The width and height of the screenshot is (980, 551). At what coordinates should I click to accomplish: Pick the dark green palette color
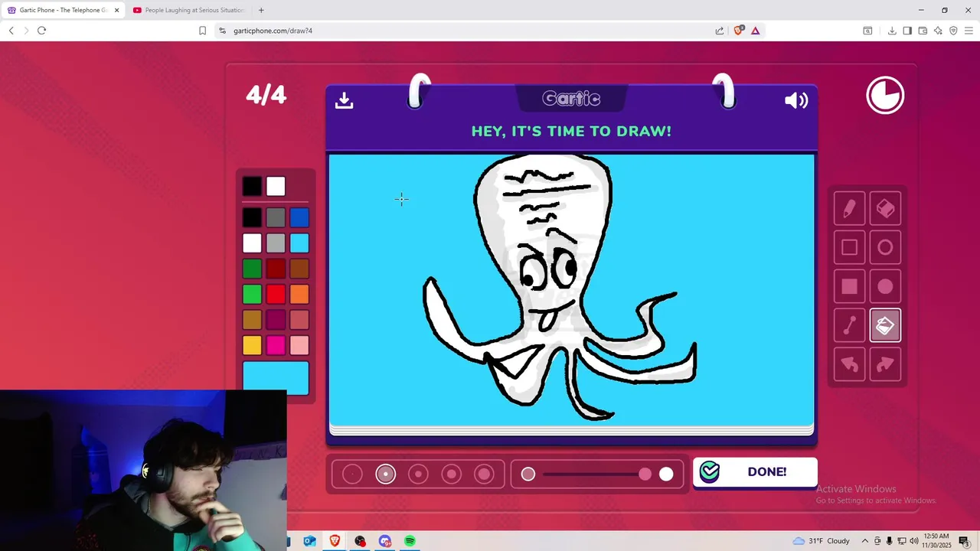click(252, 269)
